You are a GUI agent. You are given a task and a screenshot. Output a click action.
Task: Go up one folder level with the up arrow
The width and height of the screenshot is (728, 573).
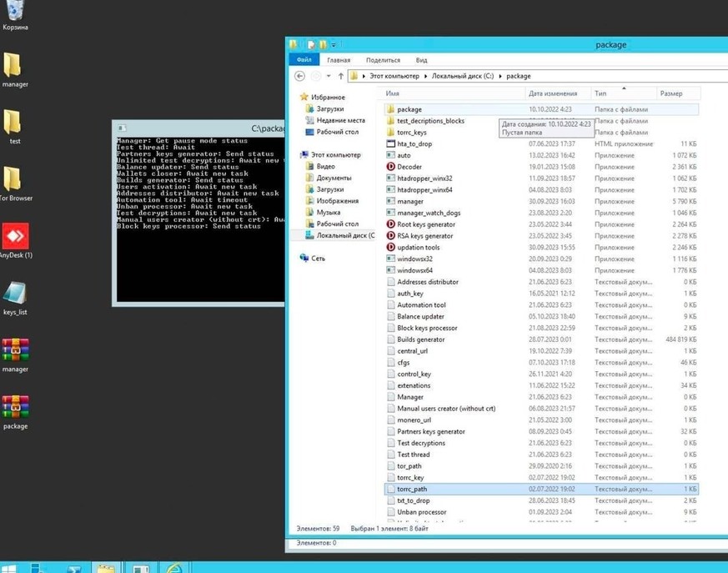pyautogui.click(x=340, y=76)
